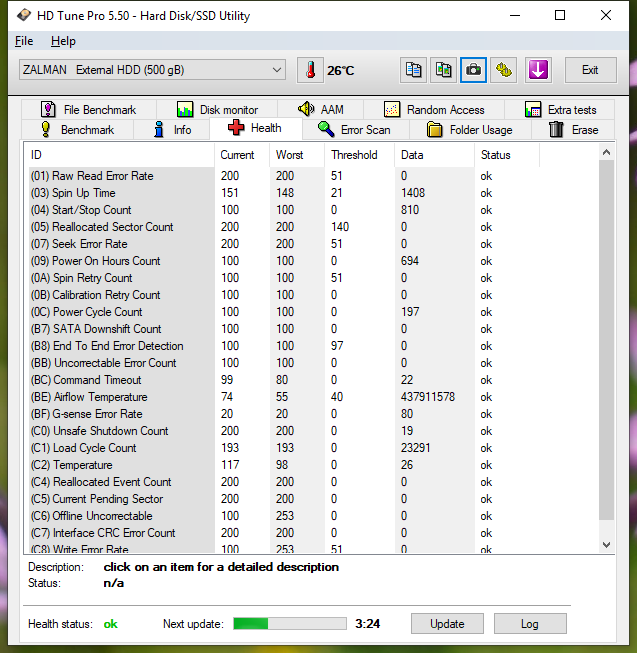Click the Next update progress bar
This screenshot has height=653, width=637.
tap(290, 623)
